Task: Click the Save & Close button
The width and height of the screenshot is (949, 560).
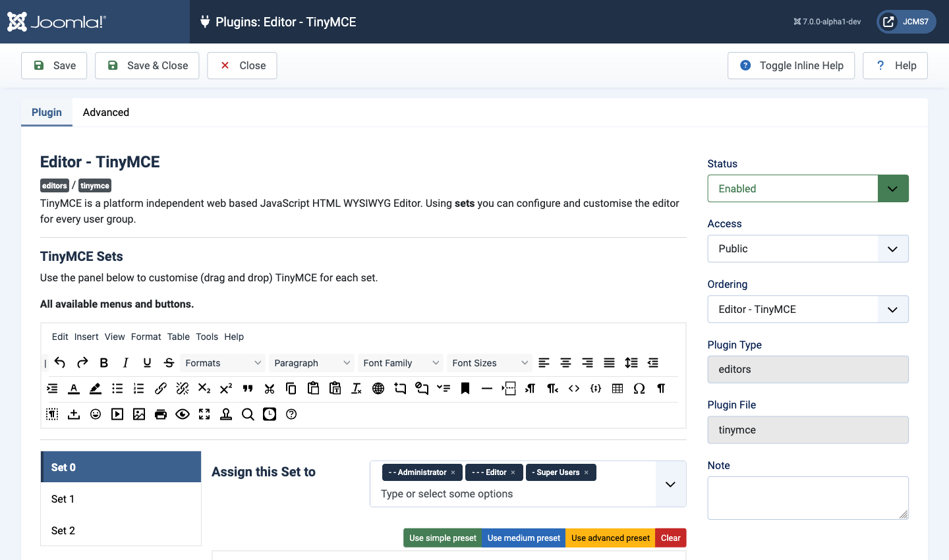Action: (x=147, y=66)
